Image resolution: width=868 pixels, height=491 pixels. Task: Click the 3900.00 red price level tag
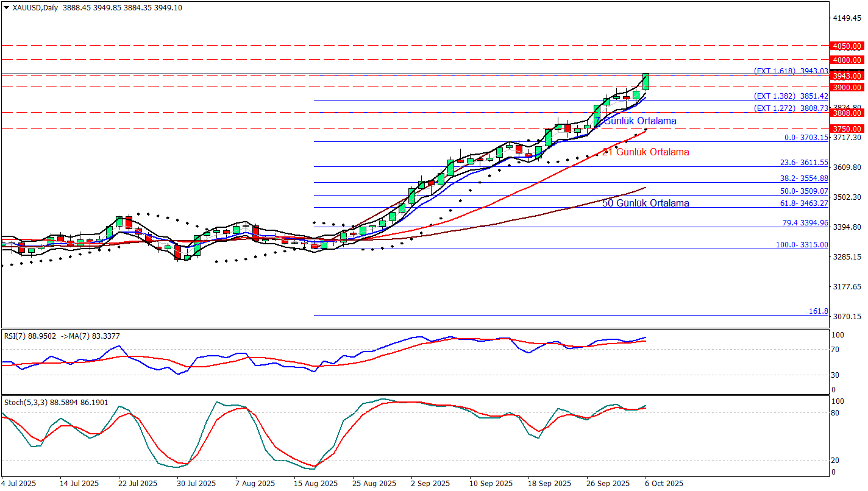[847, 87]
